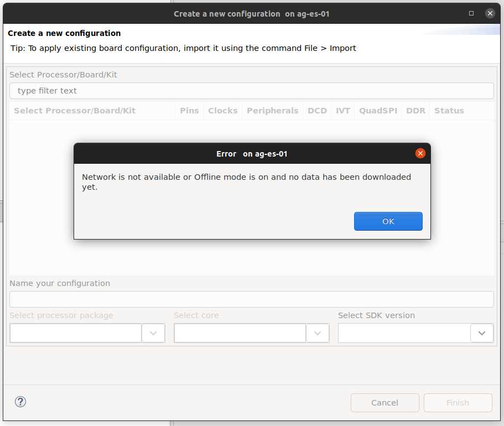The image size is (504, 426).
Task: Click the disabled Finish button
Action: point(458,403)
